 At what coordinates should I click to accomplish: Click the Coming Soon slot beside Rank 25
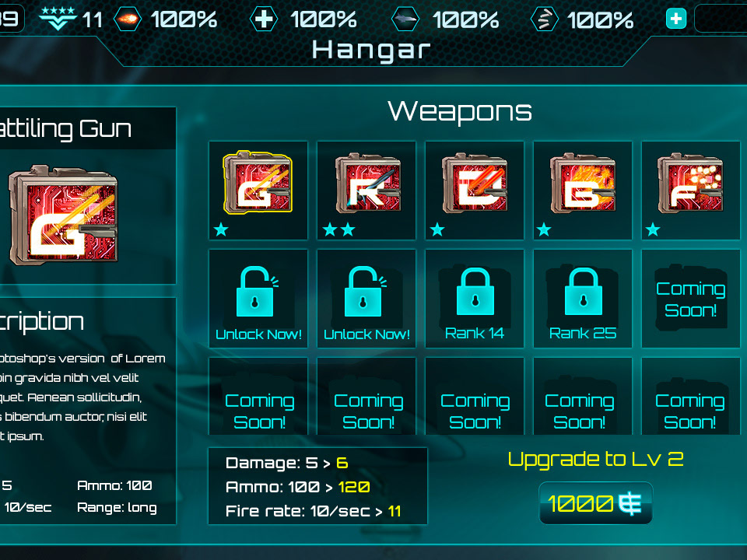click(691, 299)
